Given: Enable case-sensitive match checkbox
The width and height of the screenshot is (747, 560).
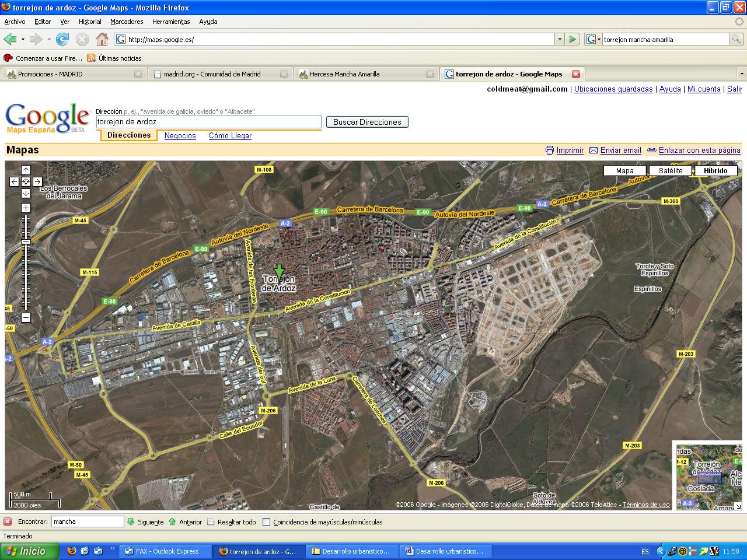Looking at the screenshot, I should 267,522.
